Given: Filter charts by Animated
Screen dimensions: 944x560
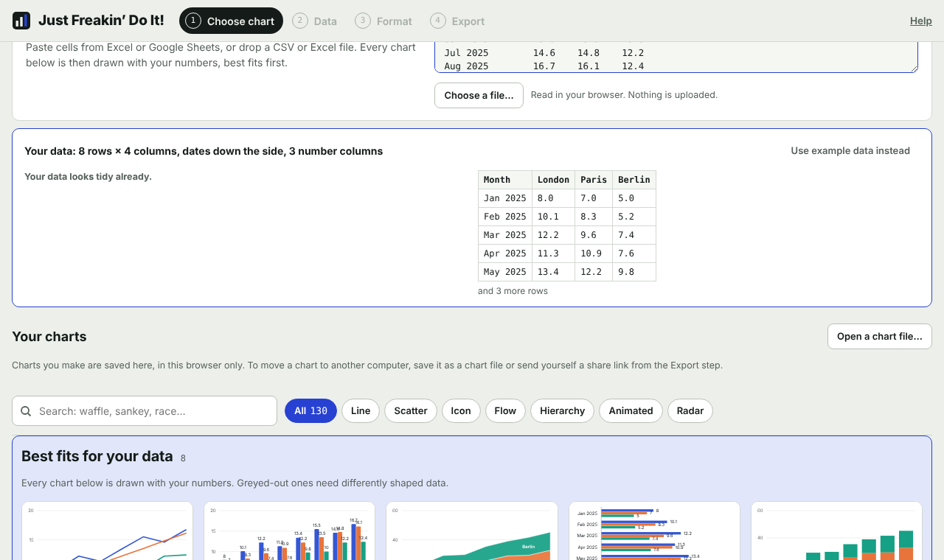Looking at the screenshot, I should click(x=631, y=410).
